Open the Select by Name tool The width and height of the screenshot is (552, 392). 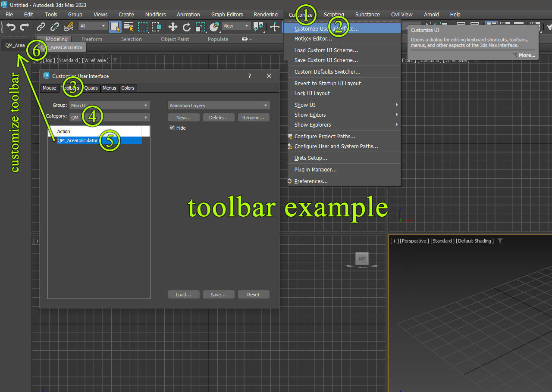point(129,27)
